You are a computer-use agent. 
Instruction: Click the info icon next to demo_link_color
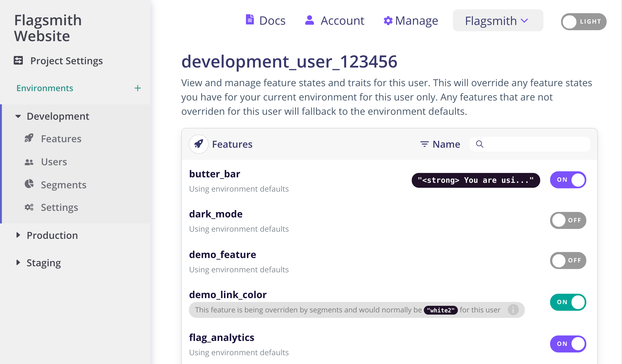click(x=512, y=309)
